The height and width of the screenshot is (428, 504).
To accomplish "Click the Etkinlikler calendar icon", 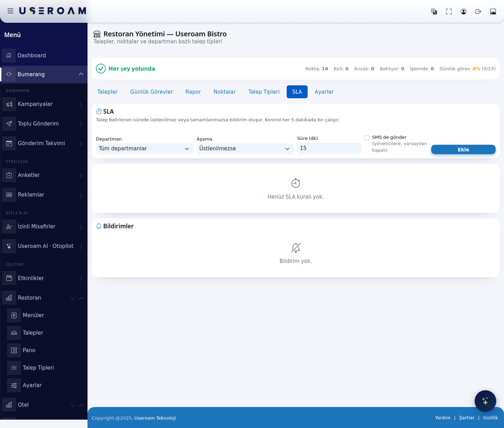I will pos(9,278).
